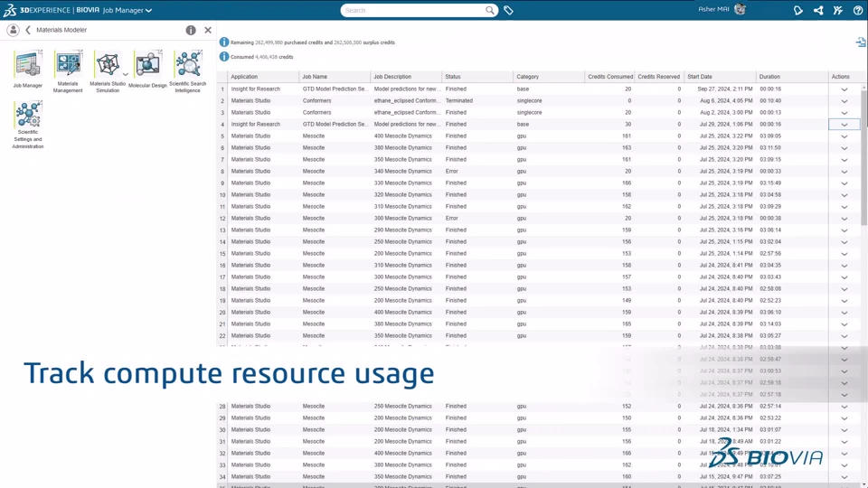Expand actions for row 15
The width and height of the screenshot is (868, 488).
click(844, 254)
